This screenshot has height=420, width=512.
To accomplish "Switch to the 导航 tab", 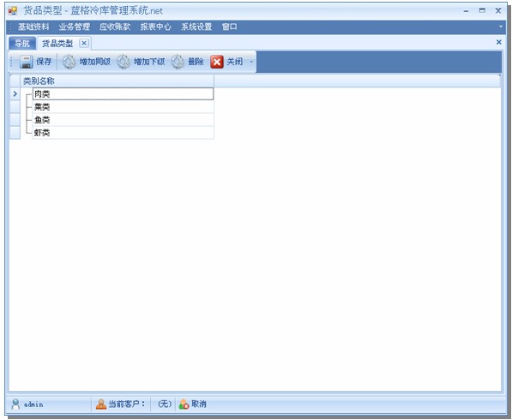I will (x=22, y=44).
